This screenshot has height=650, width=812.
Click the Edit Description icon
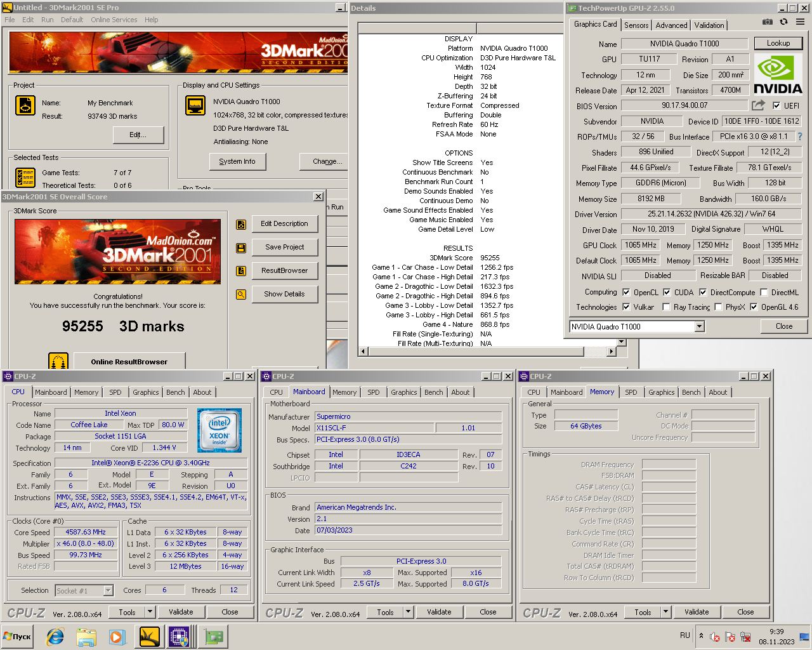click(240, 224)
